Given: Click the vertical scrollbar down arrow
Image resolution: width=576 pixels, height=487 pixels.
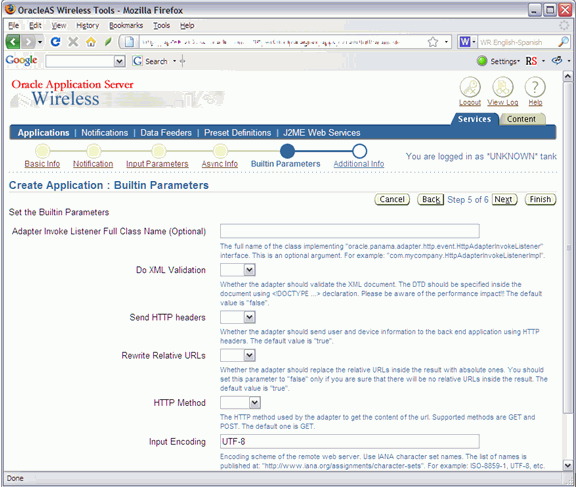Looking at the screenshot, I should 568,465.
